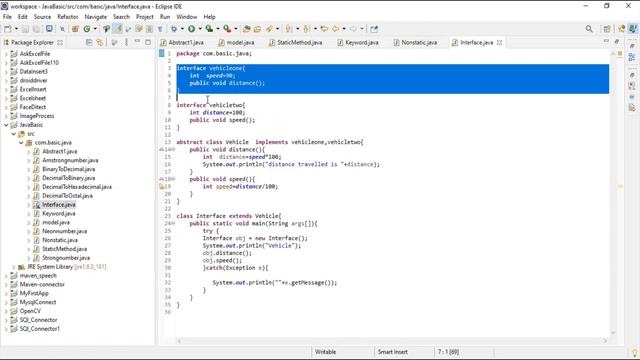
Task: Click the Save toolbar icon
Action: pos(25,29)
